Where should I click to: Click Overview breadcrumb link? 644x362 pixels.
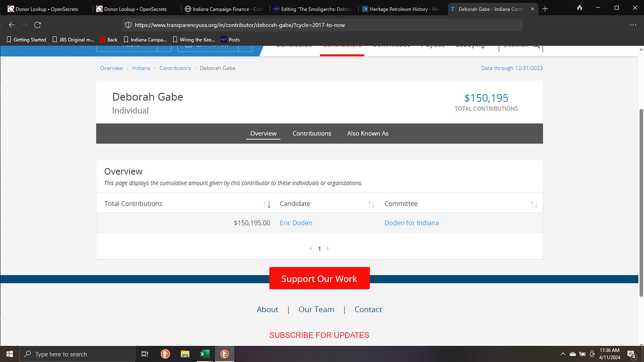pos(111,68)
